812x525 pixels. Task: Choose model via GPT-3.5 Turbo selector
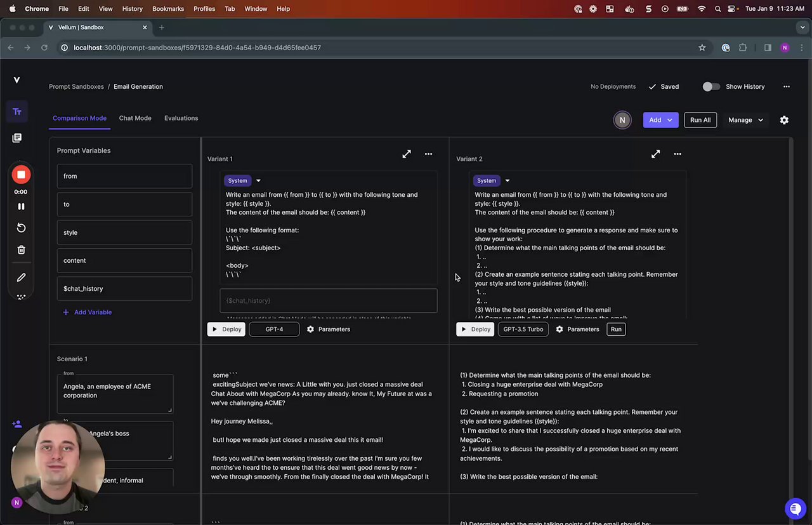[523, 329]
